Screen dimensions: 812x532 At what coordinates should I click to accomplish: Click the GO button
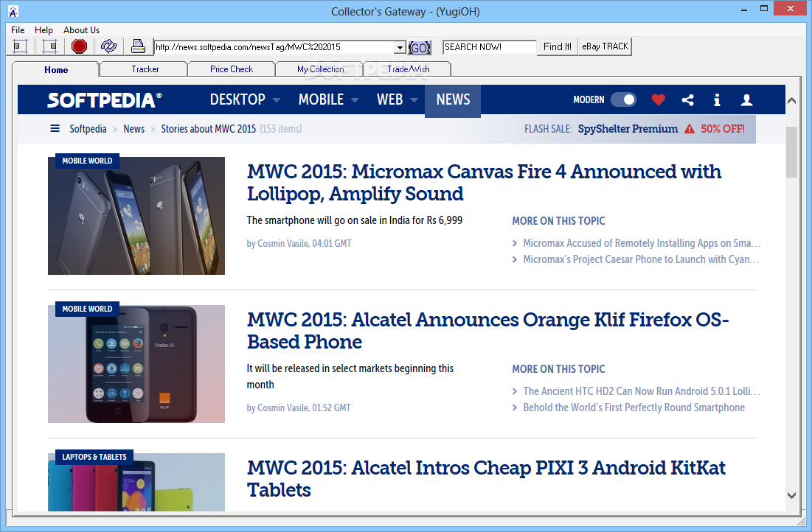[x=419, y=48]
